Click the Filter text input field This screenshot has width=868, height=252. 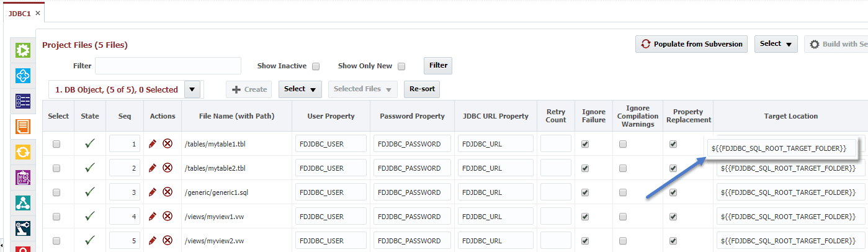coord(168,66)
